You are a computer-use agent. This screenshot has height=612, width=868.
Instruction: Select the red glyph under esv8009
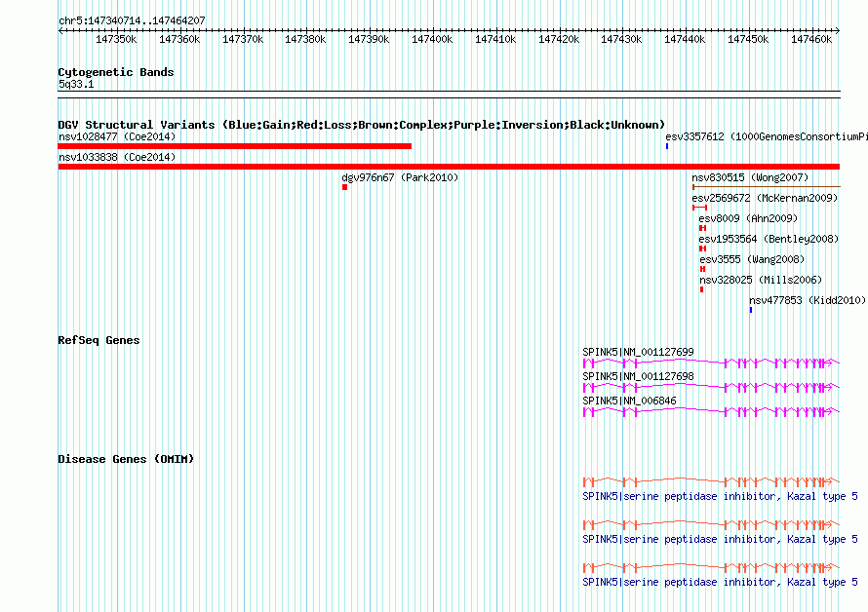tap(702, 228)
